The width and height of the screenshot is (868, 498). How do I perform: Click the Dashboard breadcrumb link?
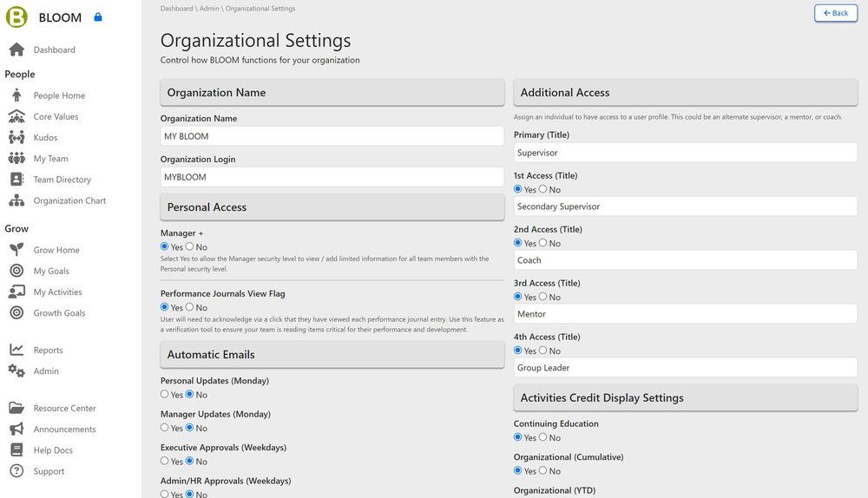click(x=176, y=9)
